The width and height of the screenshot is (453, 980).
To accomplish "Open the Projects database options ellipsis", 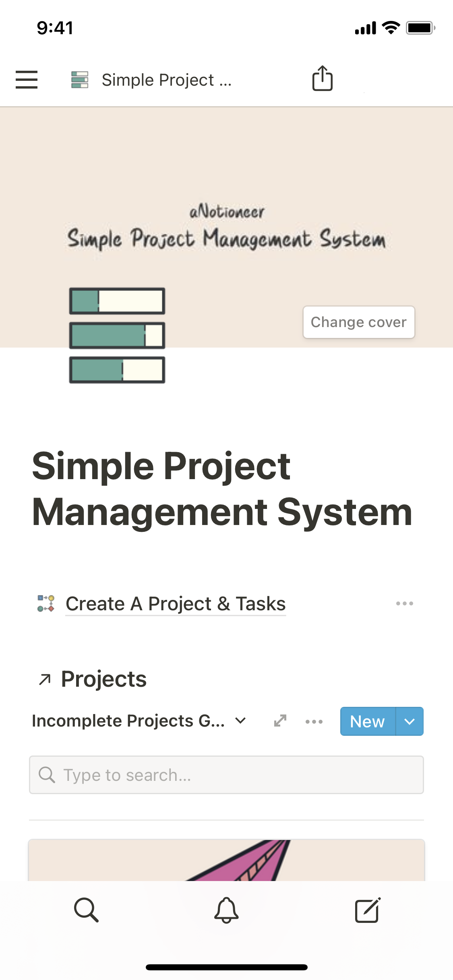I will coord(314,722).
